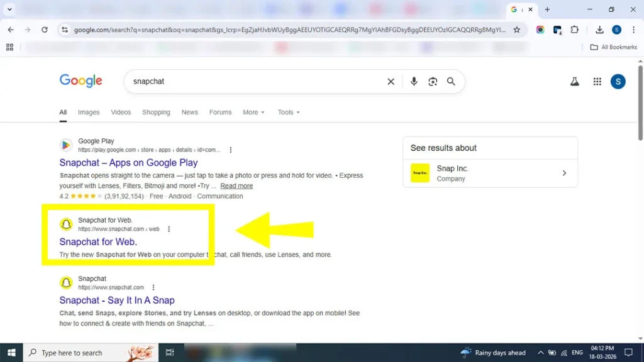Open Search Labs flask icon
The height and width of the screenshot is (362, 644).
pos(574,82)
